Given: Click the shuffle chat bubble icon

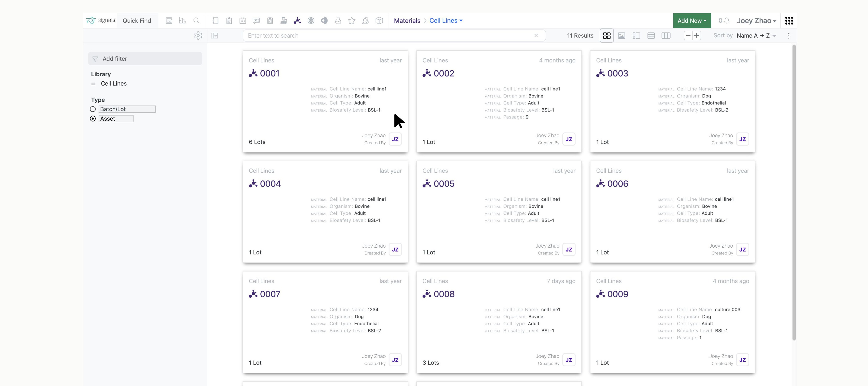Looking at the screenshot, I should pos(256,21).
